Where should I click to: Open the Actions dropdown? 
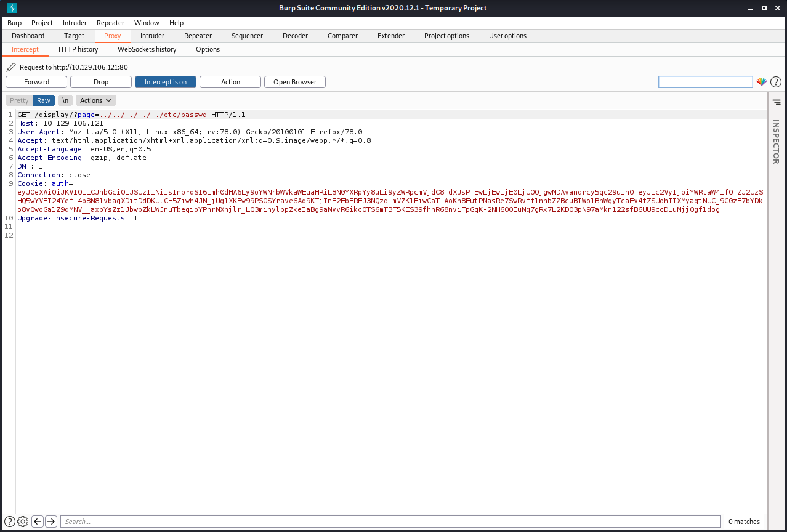(96, 101)
